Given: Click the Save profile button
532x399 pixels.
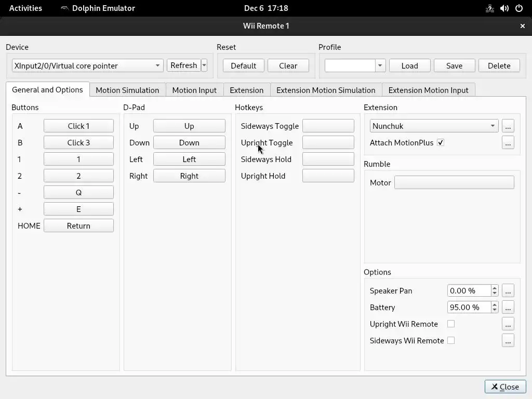Looking at the screenshot, I should [x=454, y=65].
